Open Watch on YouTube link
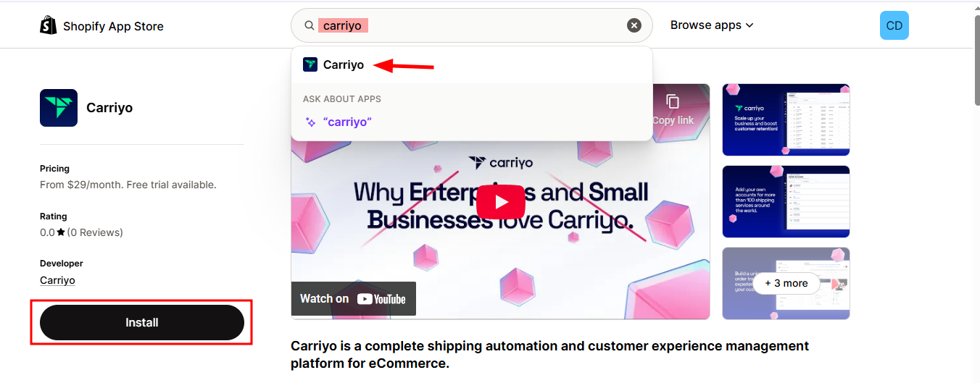980x383 pixels. (354, 298)
